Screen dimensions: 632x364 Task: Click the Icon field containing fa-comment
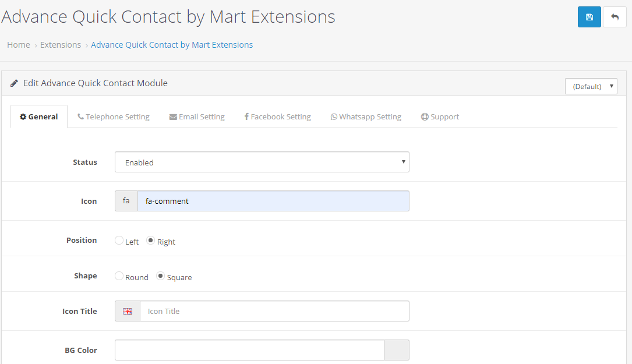[273, 201]
